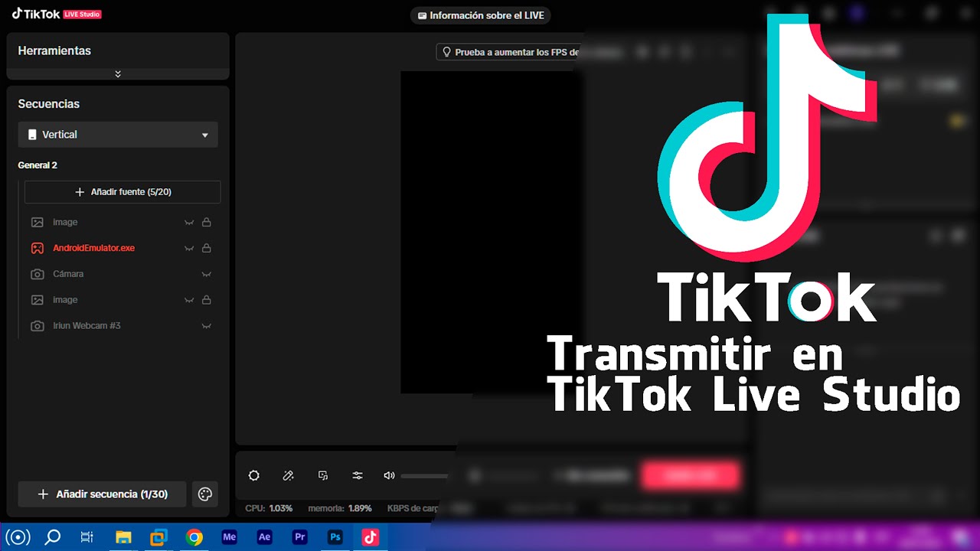Toggle lock on AndroidEmulator.exe source
Screen dimensions: 980x551
point(206,248)
